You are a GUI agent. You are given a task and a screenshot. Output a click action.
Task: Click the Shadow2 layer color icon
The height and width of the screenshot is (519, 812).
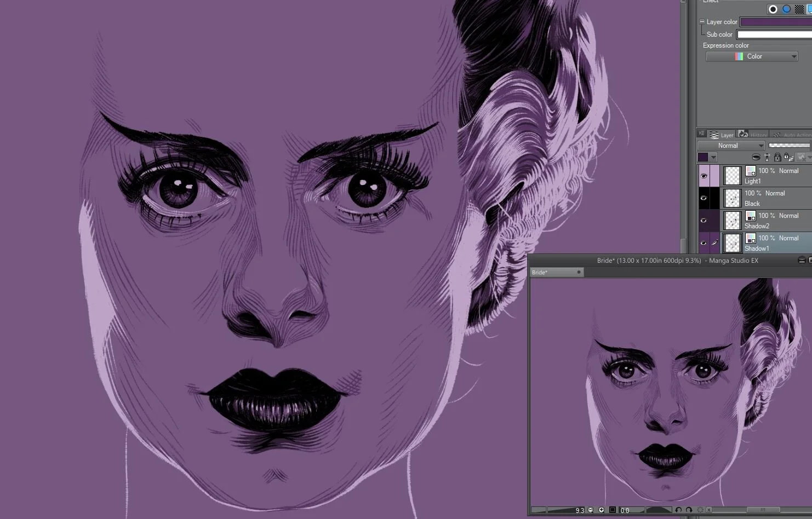[x=751, y=216]
